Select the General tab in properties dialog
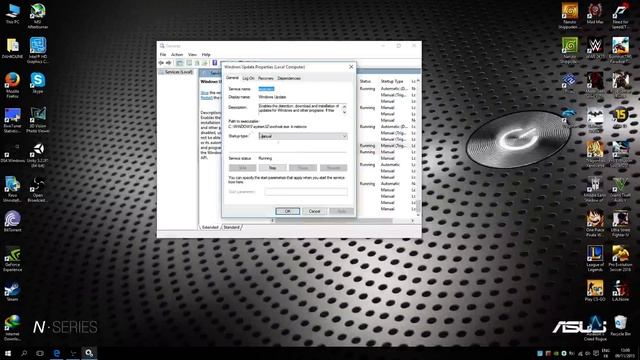The width and height of the screenshot is (640, 360). coord(232,78)
